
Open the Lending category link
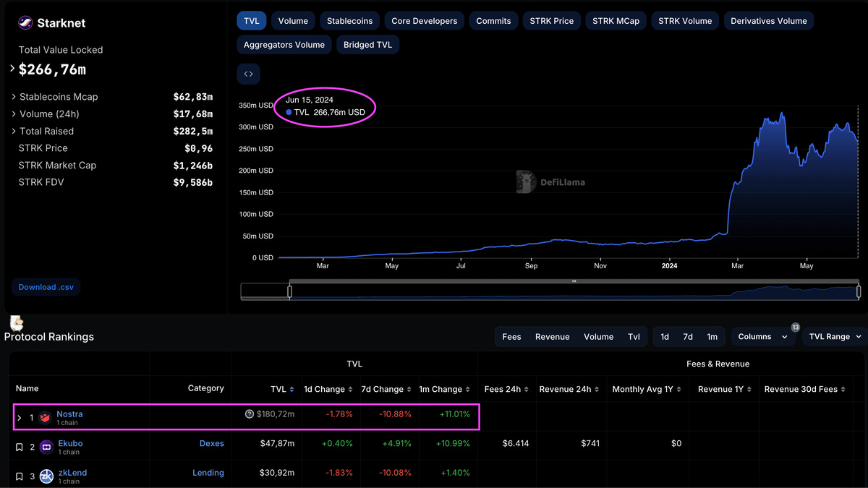click(208, 472)
